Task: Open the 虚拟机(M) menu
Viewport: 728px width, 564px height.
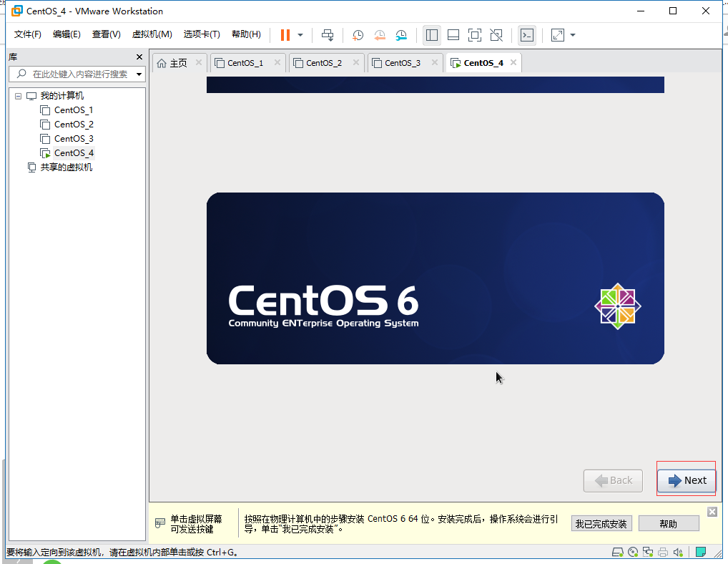Action: [152, 34]
